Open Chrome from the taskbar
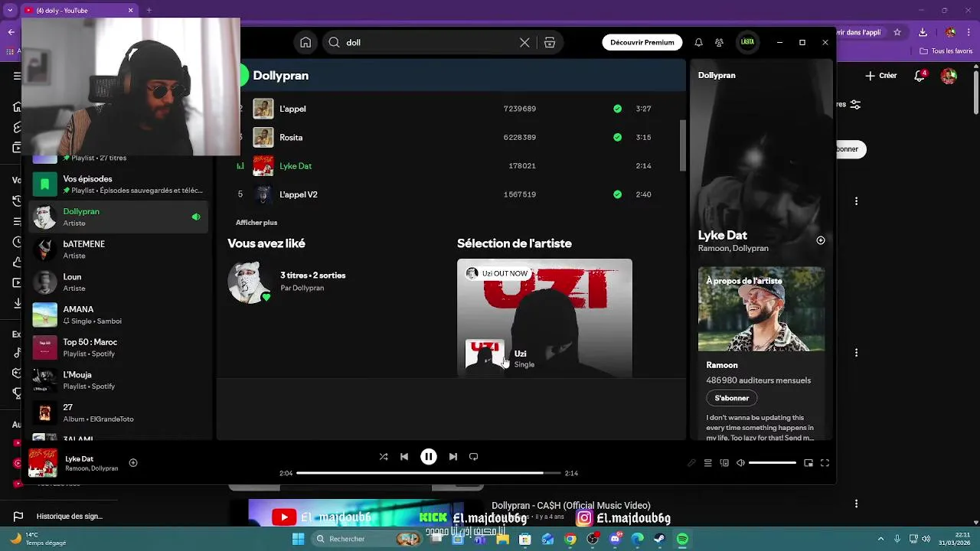980x551 pixels. coord(570,540)
